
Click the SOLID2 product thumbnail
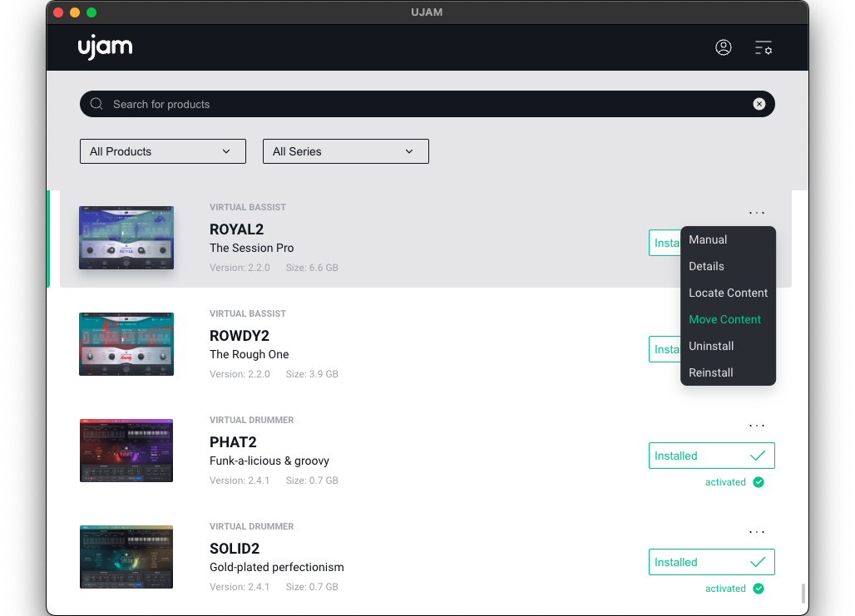(126, 557)
